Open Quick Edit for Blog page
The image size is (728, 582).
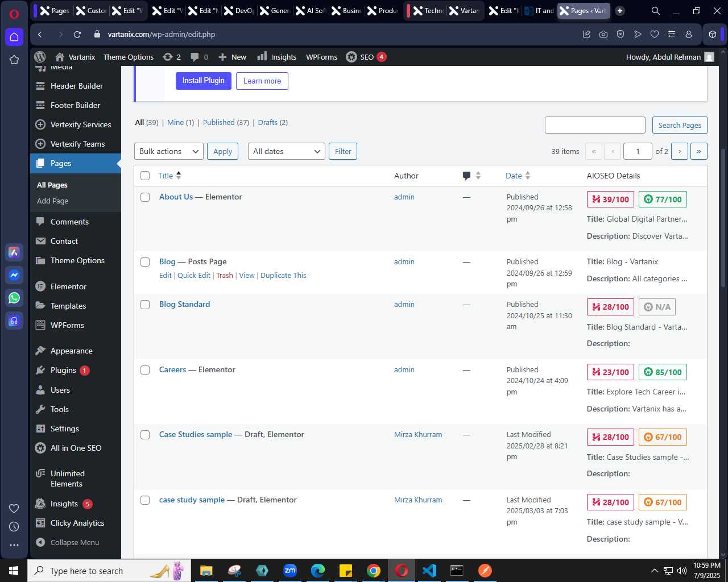[194, 275]
